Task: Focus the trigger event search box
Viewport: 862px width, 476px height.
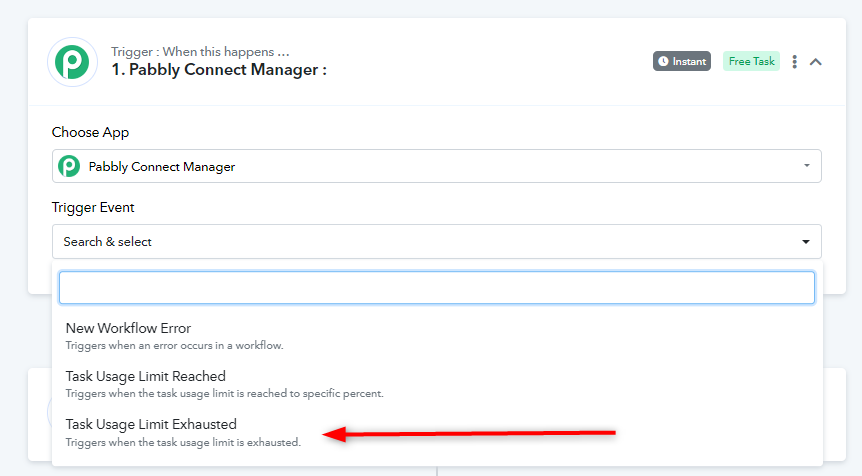Action: click(437, 287)
